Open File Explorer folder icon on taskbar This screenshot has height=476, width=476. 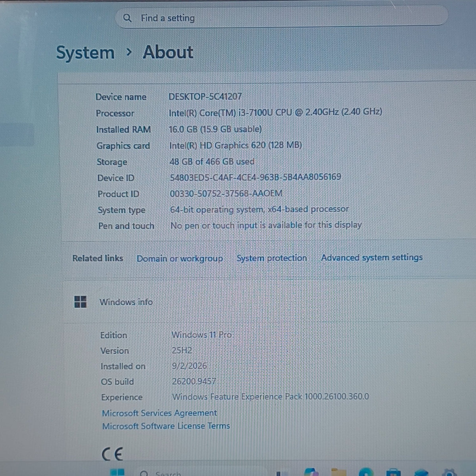pyautogui.click(x=338, y=472)
